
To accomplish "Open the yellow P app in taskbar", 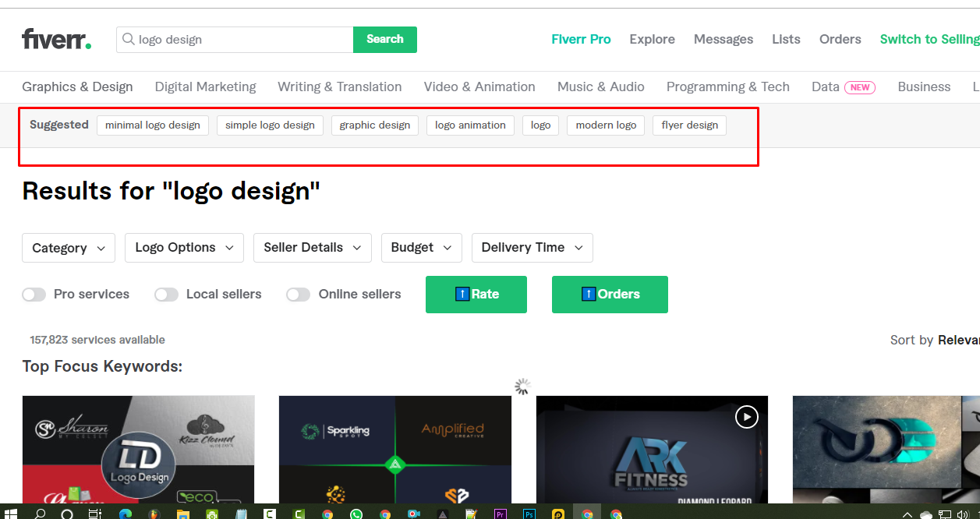I will (557, 514).
